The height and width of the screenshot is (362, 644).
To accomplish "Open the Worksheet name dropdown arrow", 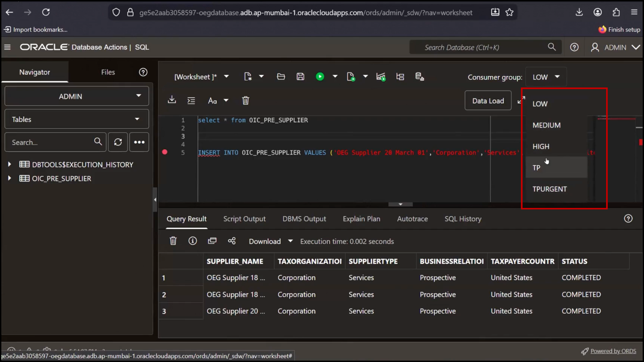I will coord(226,77).
